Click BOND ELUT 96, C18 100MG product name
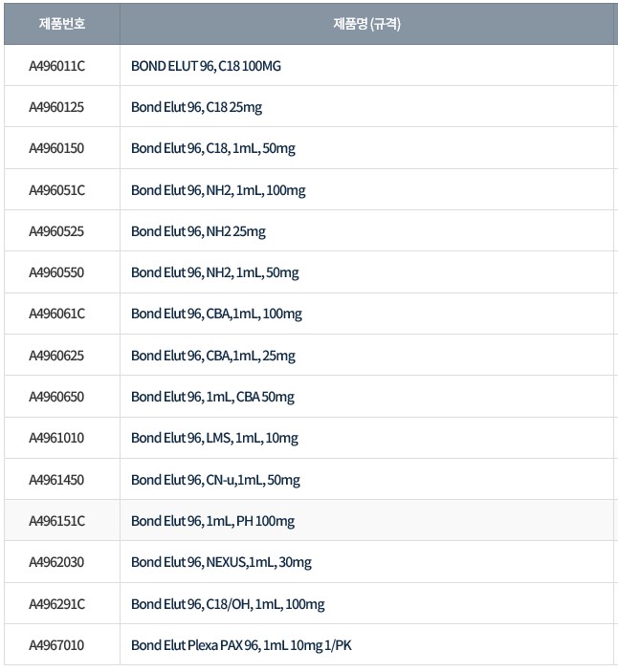The width and height of the screenshot is (618, 672). [206, 66]
